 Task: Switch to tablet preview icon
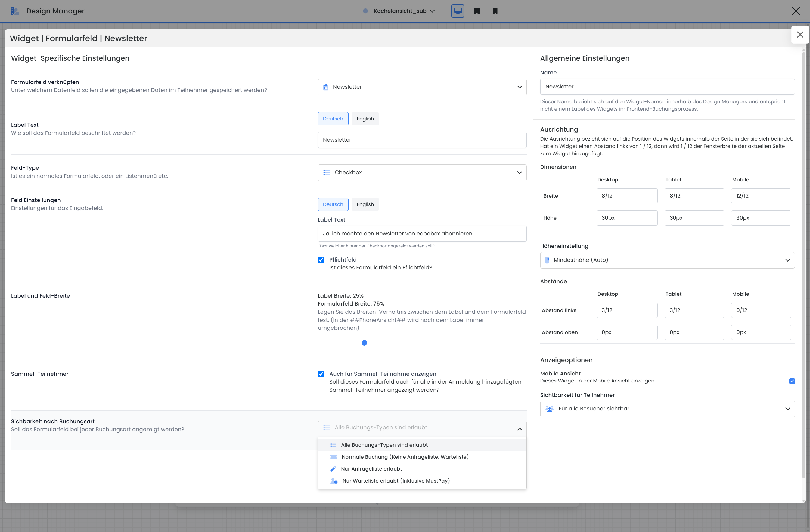[x=476, y=11]
